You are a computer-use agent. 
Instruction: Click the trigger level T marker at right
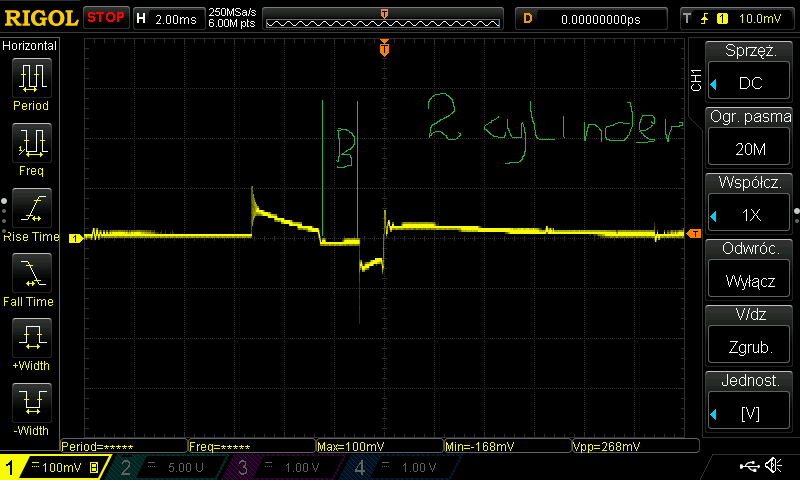tap(693, 234)
